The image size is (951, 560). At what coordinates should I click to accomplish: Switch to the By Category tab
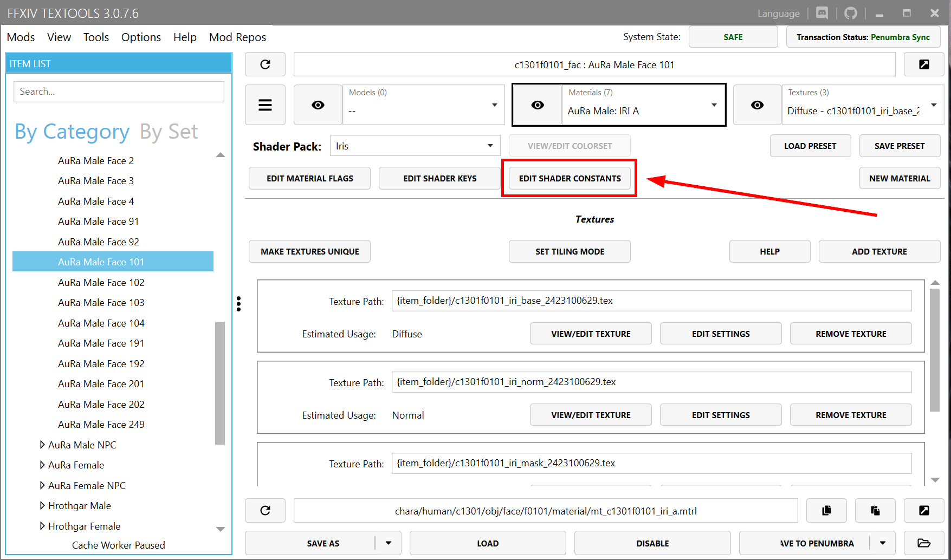point(72,132)
